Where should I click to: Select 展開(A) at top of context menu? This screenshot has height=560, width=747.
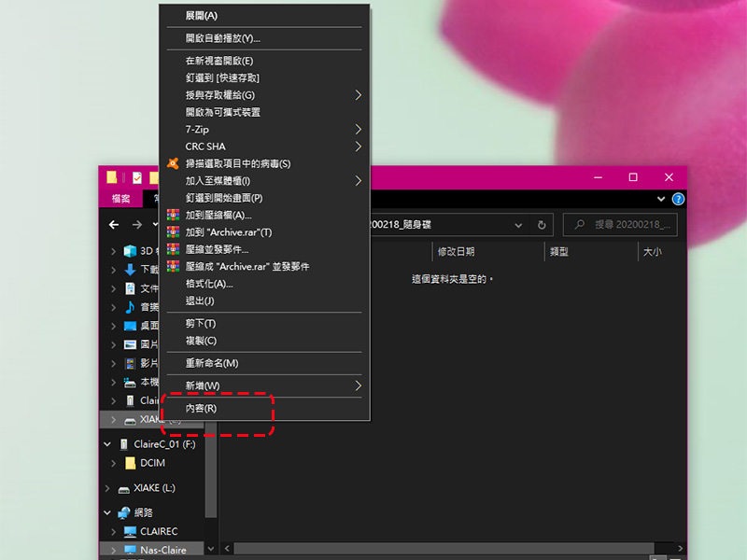(x=264, y=16)
